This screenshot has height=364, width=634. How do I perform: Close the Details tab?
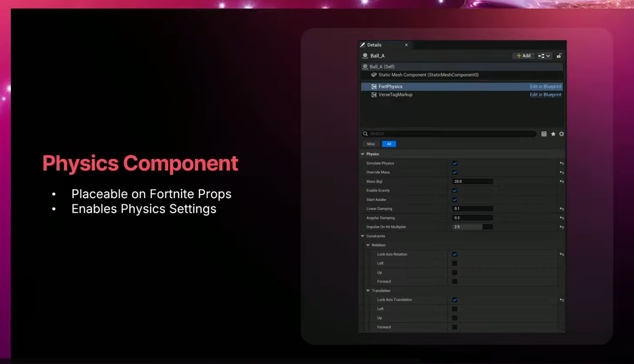[x=406, y=45]
